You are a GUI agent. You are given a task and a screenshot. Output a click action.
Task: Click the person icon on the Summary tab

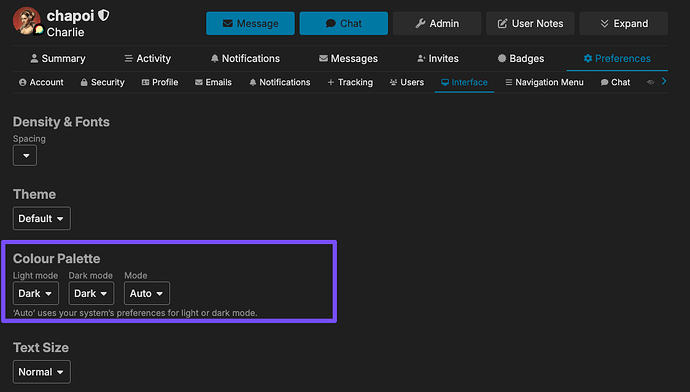[34, 59]
